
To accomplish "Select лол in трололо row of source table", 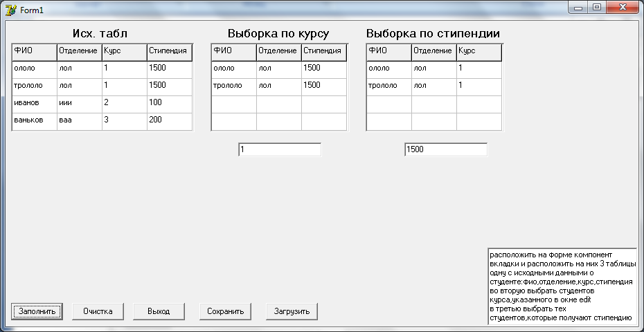I will click(x=80, y=87).
